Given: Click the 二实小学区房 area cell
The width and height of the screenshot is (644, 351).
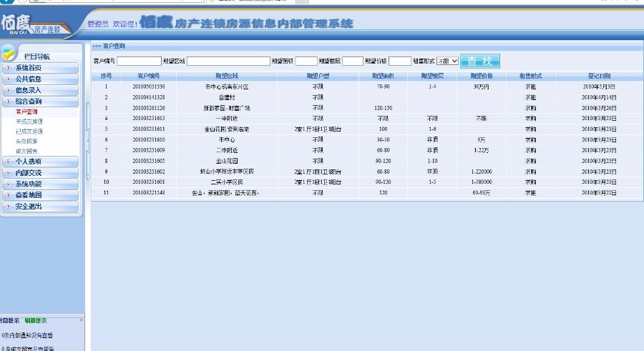Looking at the screenshot, I should coord(227,182).
